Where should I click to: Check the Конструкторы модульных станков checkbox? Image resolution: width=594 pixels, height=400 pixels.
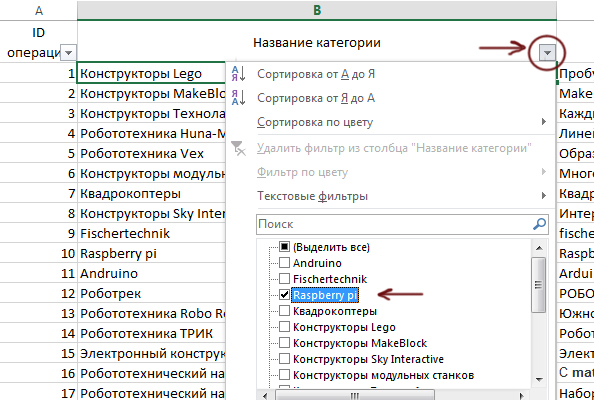click(x=284, y=375)
